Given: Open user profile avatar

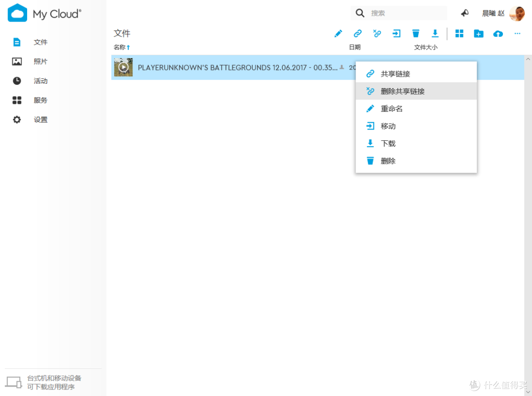Looking at the screenshot, I should [517, 14].
